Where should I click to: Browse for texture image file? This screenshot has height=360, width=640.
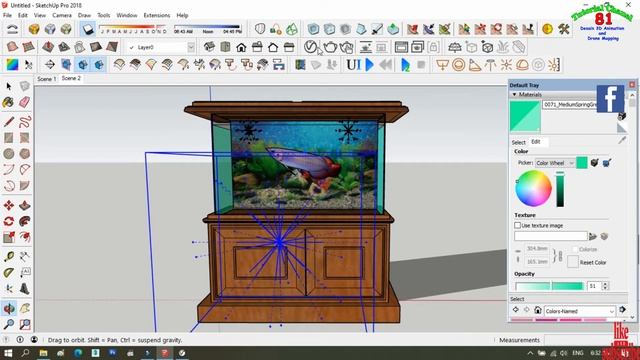pyautogui.click(x=593, y=236)
